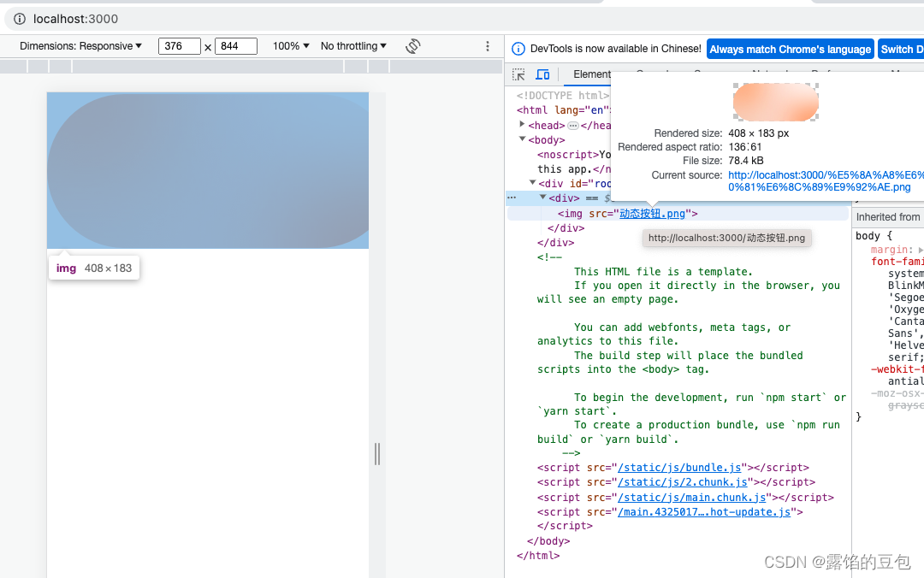
Task: Click the viewport resize handle on right edge
Action: (377, 454)
